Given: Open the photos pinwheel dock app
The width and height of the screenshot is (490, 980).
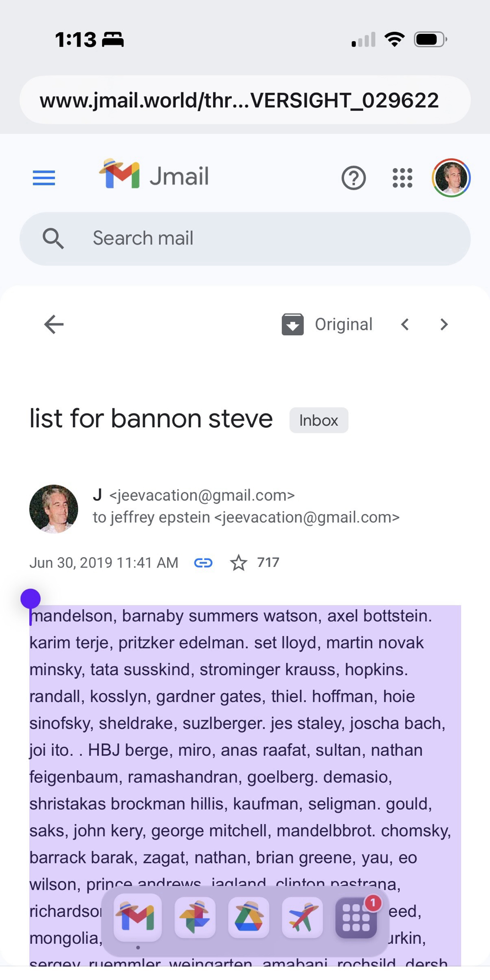Looking at the screenshot, I should pyautogui.click(x=195, y=917).
